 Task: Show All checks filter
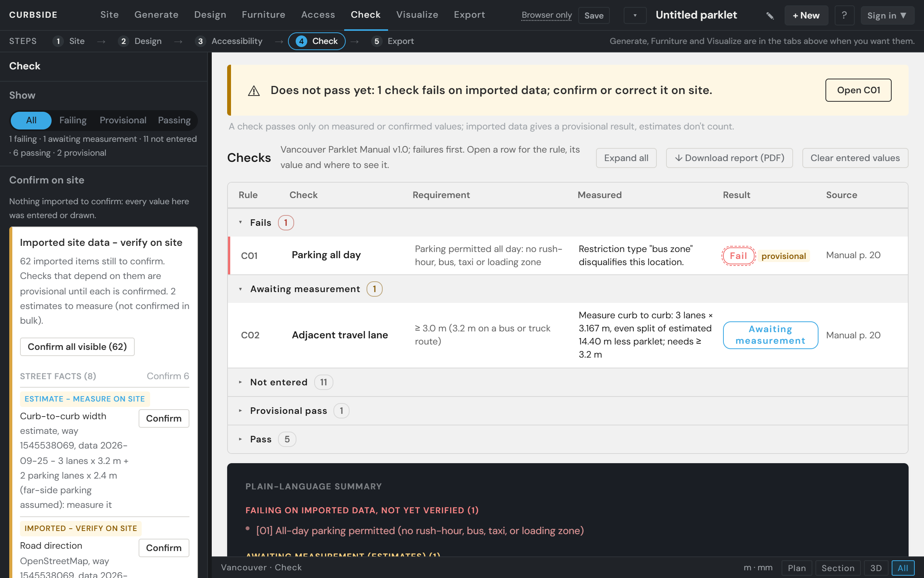31,120
